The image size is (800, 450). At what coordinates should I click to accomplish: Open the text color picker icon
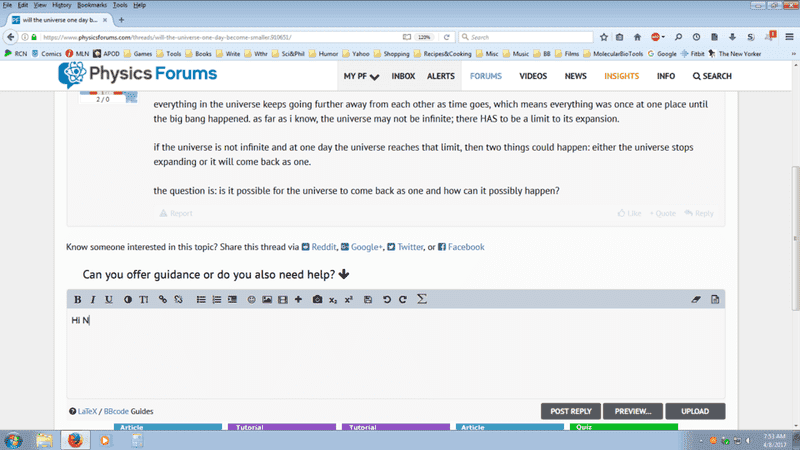click(x=128, y=300)
